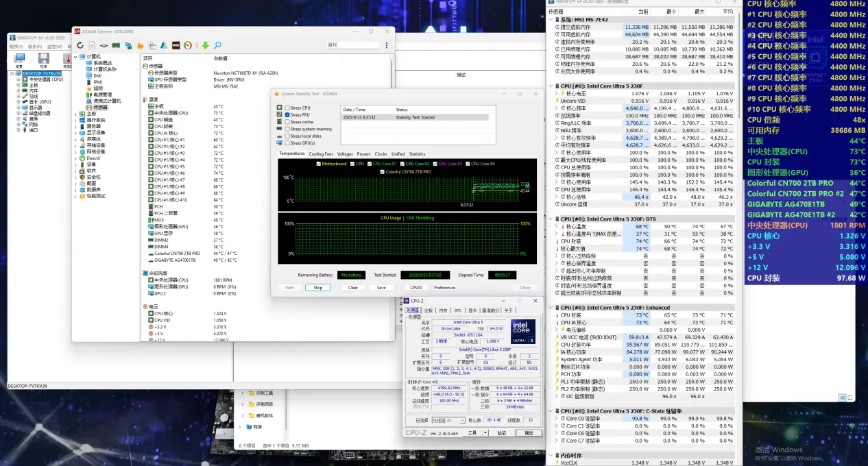Viewport: 868px width, 466px height.
Task: Switch to Voltages tab
Action: [x=345, y=154]
